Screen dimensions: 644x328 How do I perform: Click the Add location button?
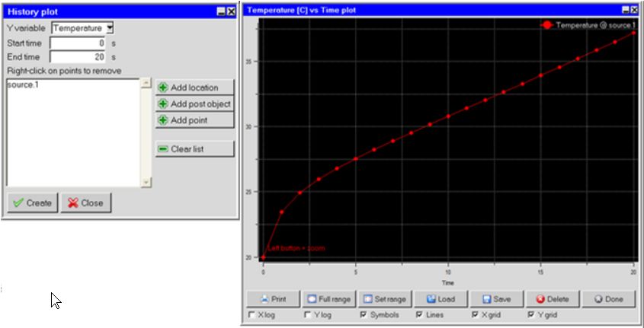click(194, 88)
